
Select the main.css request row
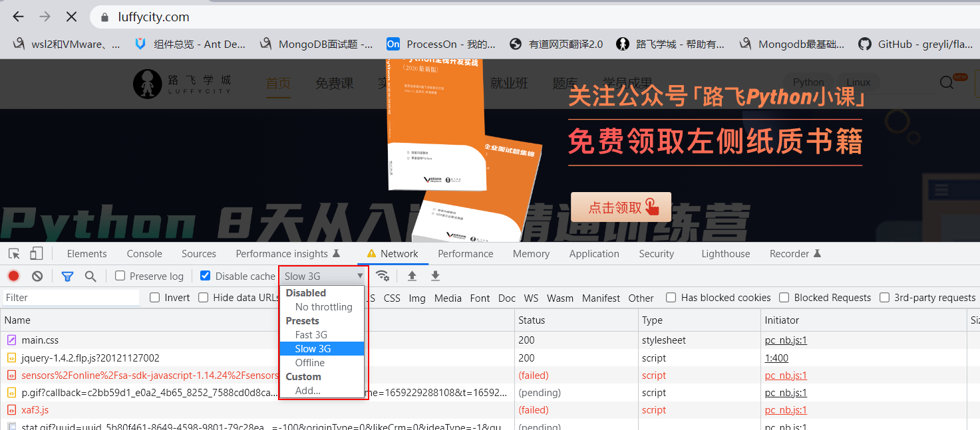[490, 340]
